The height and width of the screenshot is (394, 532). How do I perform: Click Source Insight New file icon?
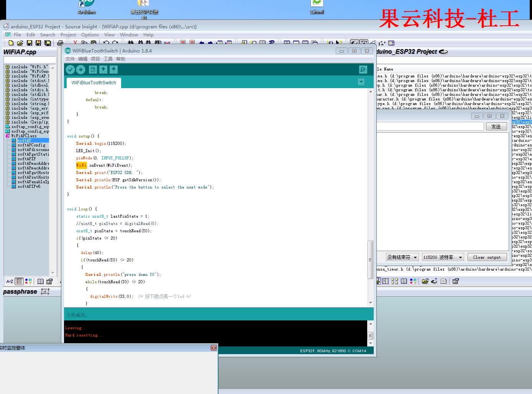[x=11, y=43]
